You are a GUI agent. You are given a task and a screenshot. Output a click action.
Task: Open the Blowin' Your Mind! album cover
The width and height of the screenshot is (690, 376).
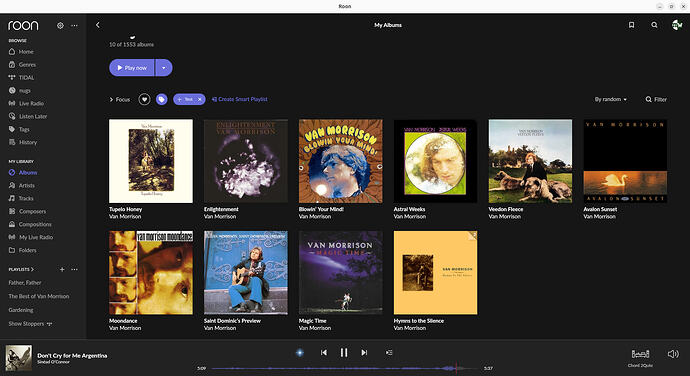pos(341,161)
